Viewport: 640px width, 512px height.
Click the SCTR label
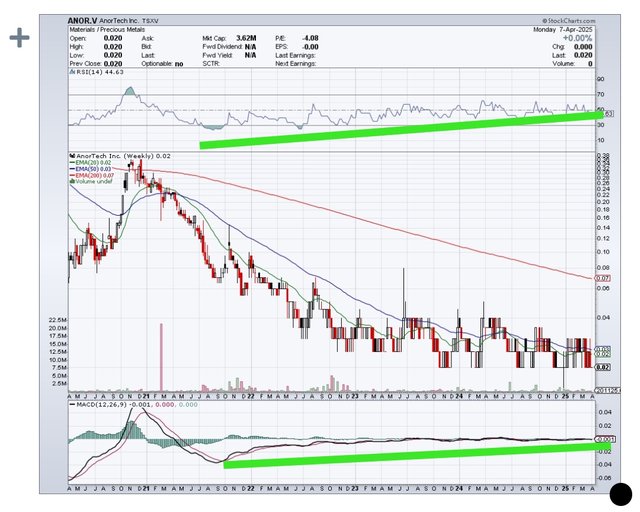click(211, 64)
